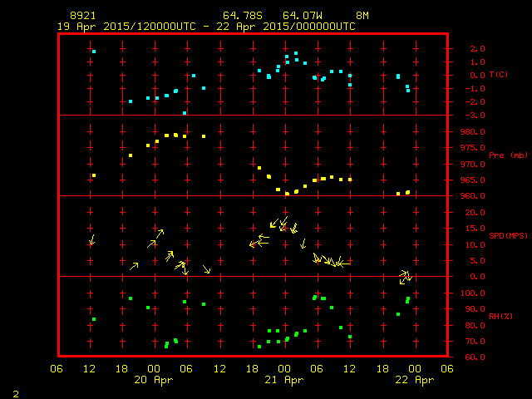This screenshot has height=399, width=532.
Task: Click the start date "19 Apr 2015/120000UTC"
Action: coord(126,27)
